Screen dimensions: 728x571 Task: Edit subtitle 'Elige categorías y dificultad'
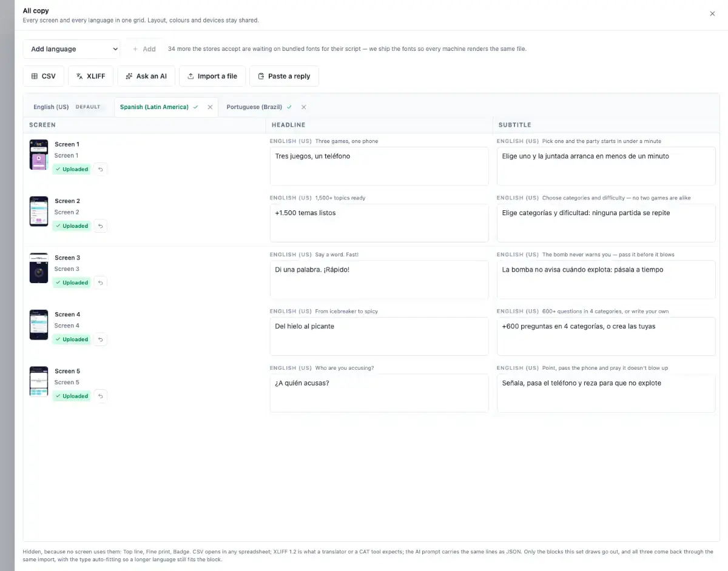click(606, 223)
